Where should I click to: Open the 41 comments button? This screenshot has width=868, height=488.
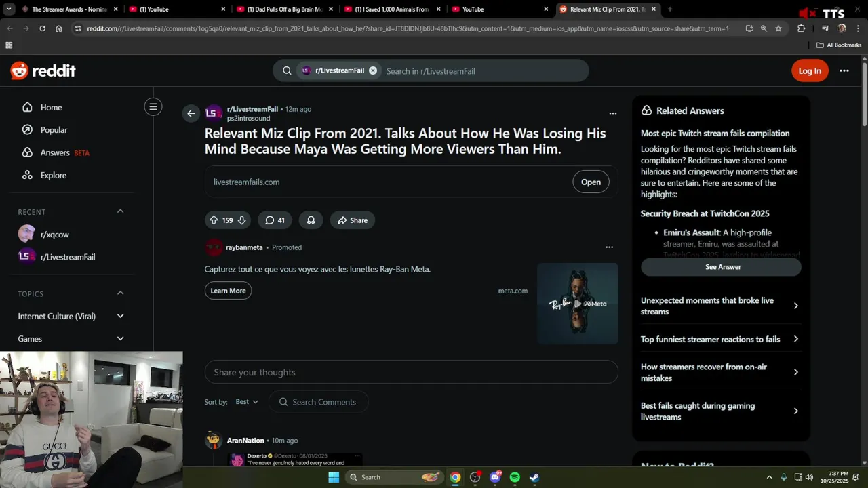pyautogui.click(x=275, y=220)
